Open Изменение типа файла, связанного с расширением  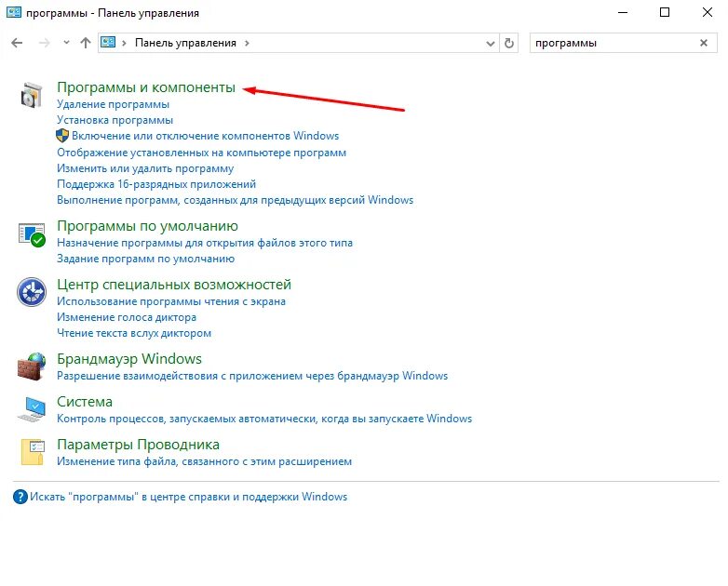204,461
